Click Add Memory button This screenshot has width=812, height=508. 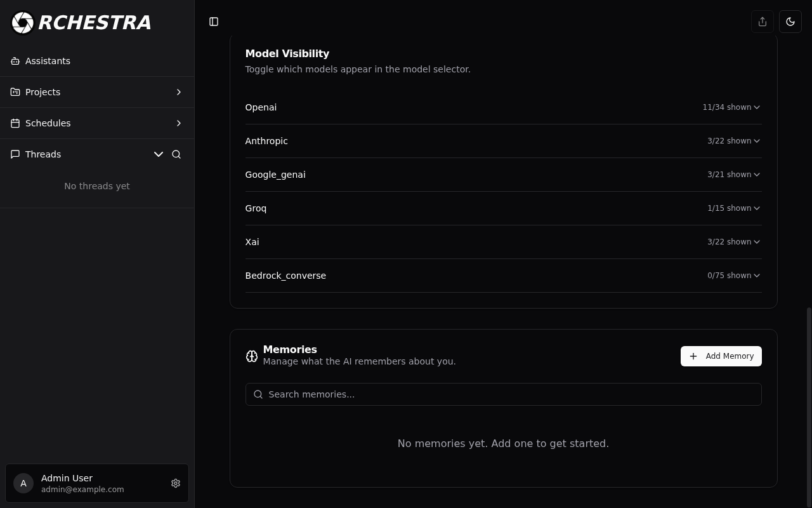click(721, 356)
